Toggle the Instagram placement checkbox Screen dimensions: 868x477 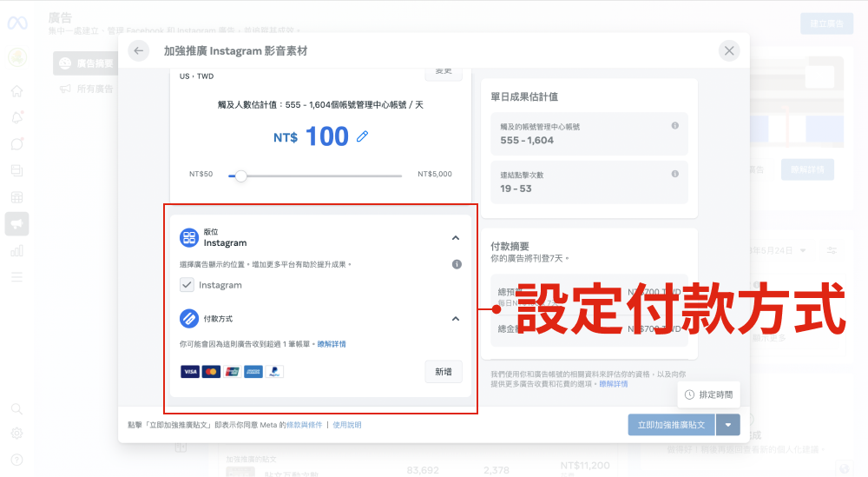coord(187,285)
